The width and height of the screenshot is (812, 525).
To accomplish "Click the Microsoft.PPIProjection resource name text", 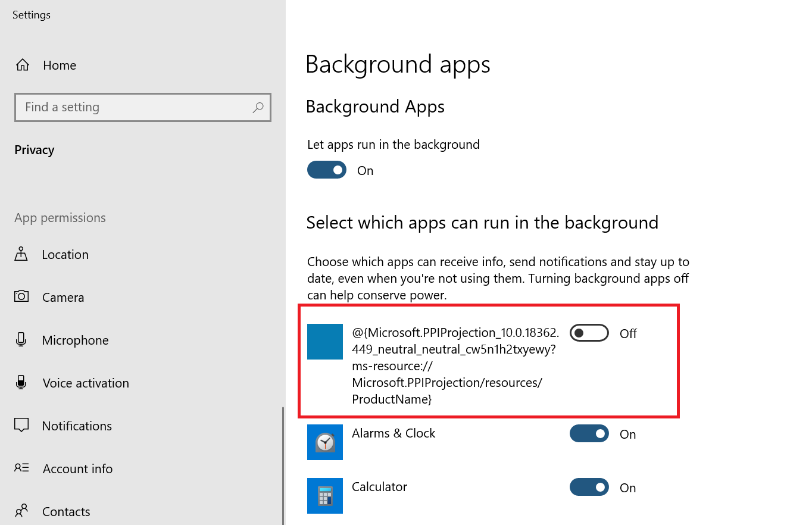I will (454, 366).
